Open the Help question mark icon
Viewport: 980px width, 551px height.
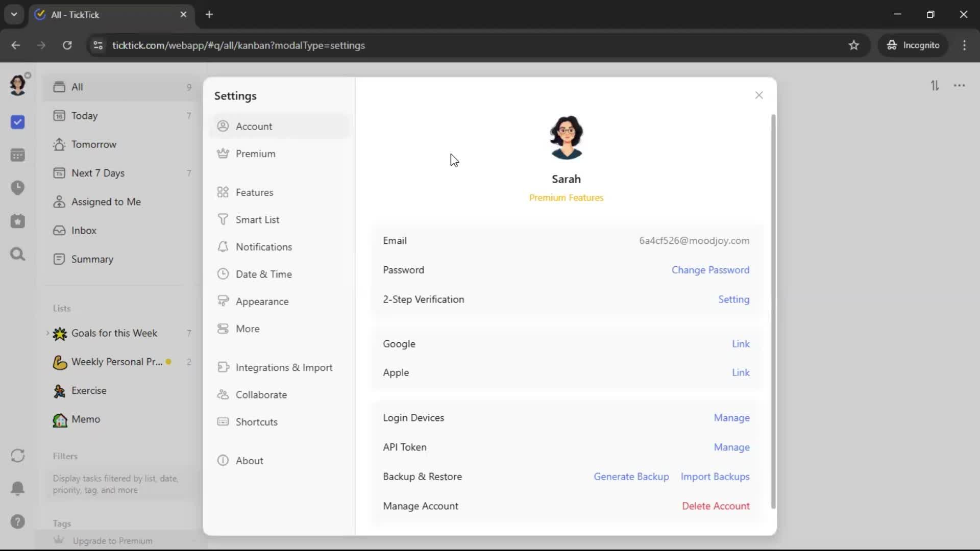tap(18, 521)
